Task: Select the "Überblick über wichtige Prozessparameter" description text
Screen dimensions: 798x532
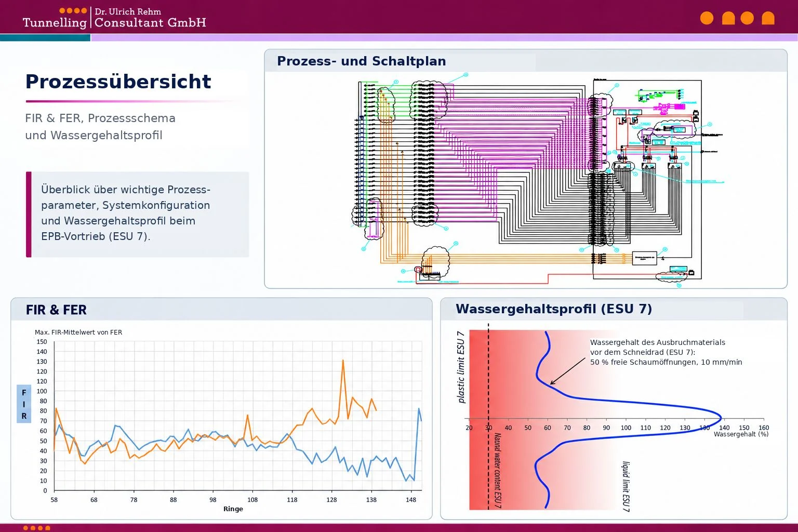Action: pyautogui.click(x=126, y=213)
